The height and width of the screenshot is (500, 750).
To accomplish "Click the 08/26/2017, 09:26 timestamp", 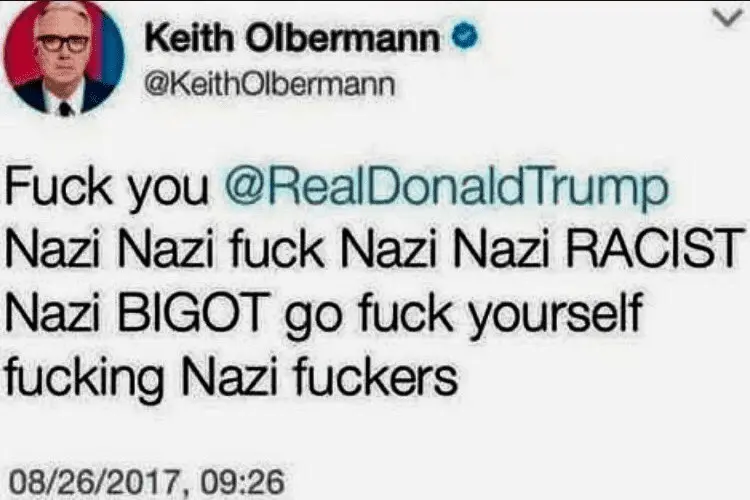I will [x=144, y=481].
